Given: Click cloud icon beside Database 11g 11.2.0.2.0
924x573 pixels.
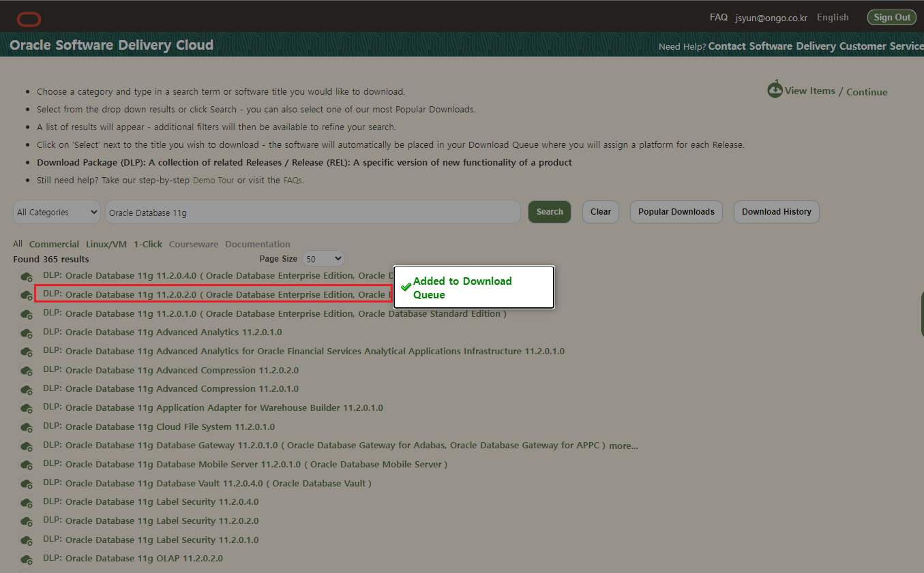Looking at the screenshot, I should (27, 296).
